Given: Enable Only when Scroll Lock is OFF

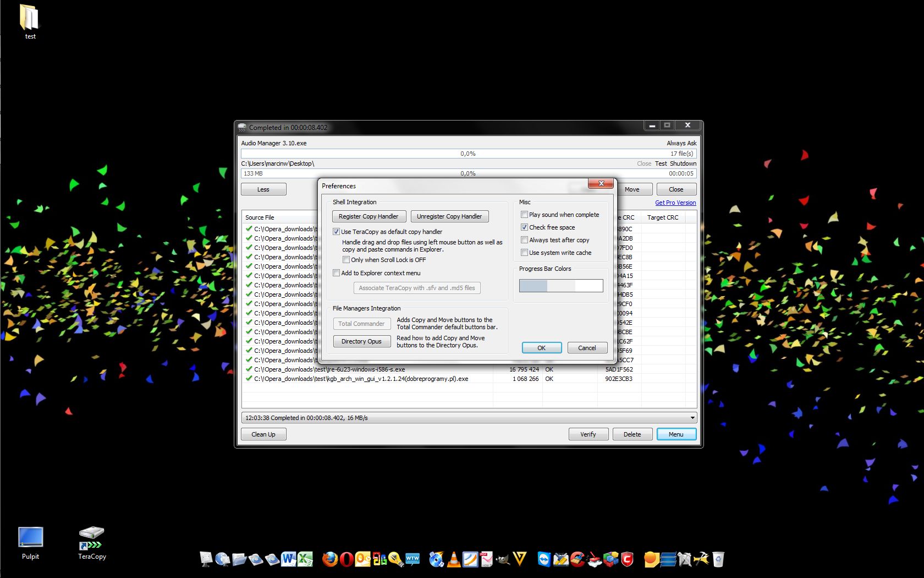Looking at the screenshot, I should point(346,260).
